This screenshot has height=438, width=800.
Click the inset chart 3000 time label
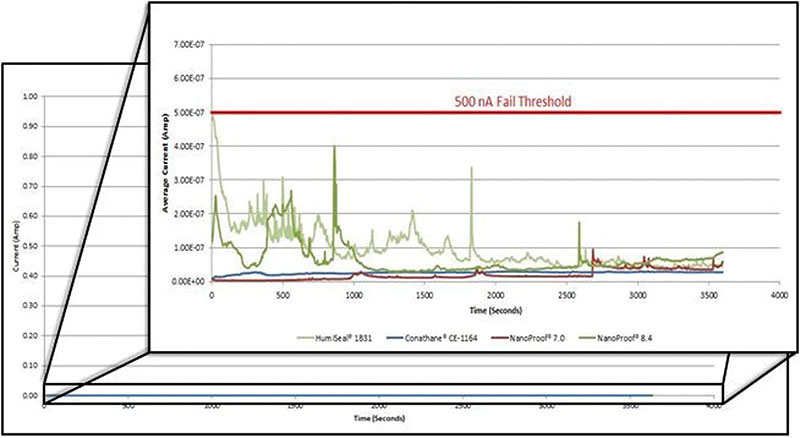pos(637,295)
